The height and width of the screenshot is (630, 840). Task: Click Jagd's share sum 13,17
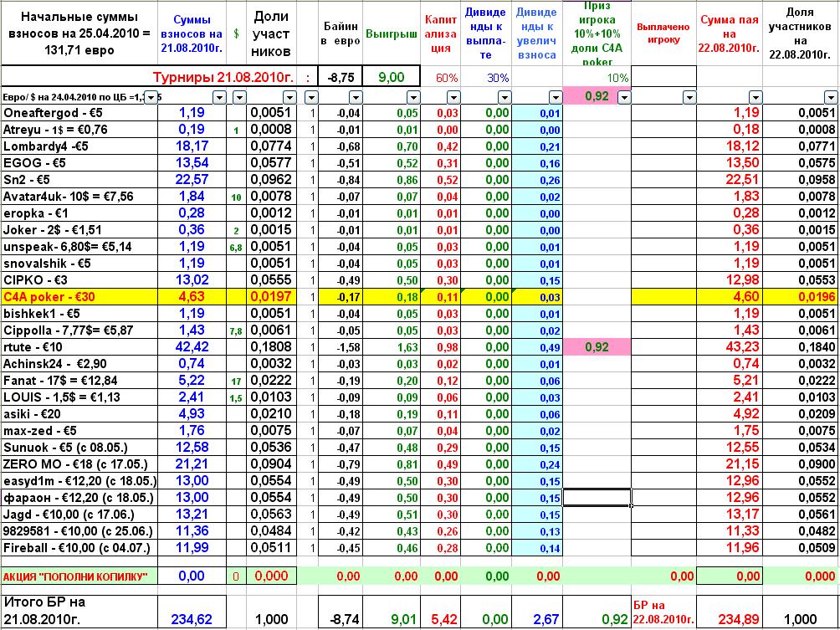point(729,515)
